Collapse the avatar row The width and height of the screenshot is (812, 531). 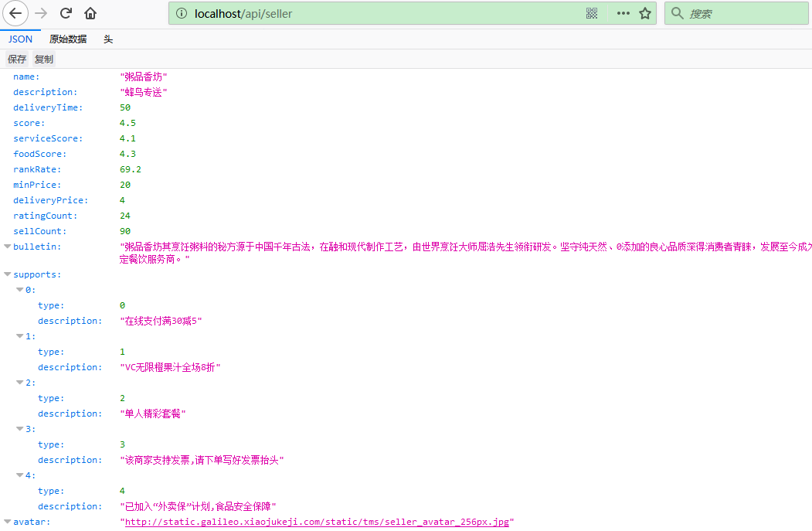tap(8, 522)
